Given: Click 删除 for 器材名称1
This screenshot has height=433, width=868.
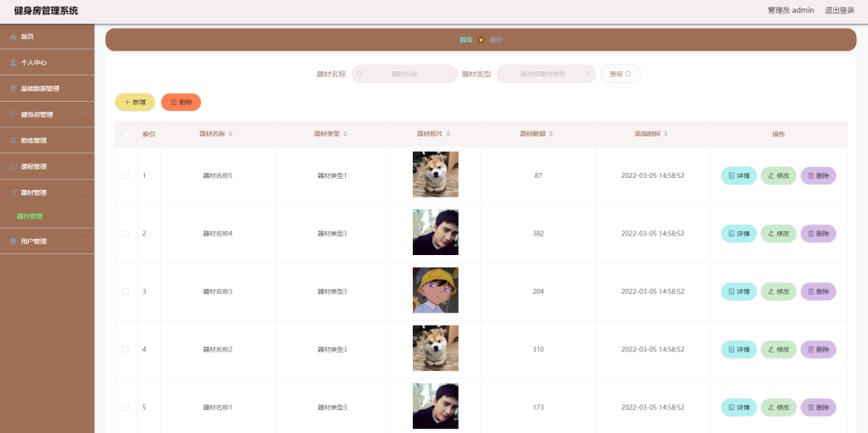Looking at the screenshot, I should pos(818,408).
